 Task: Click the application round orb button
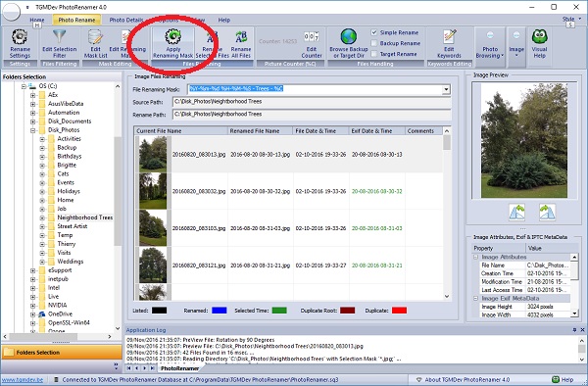[x=11, y=11]
